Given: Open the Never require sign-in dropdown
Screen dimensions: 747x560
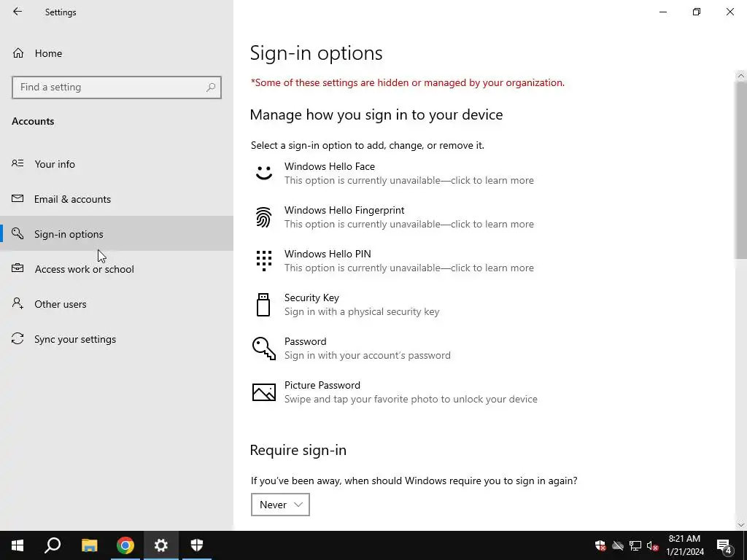Looking at the screenshot, I should pyautogui.click(x=280, y=505).
